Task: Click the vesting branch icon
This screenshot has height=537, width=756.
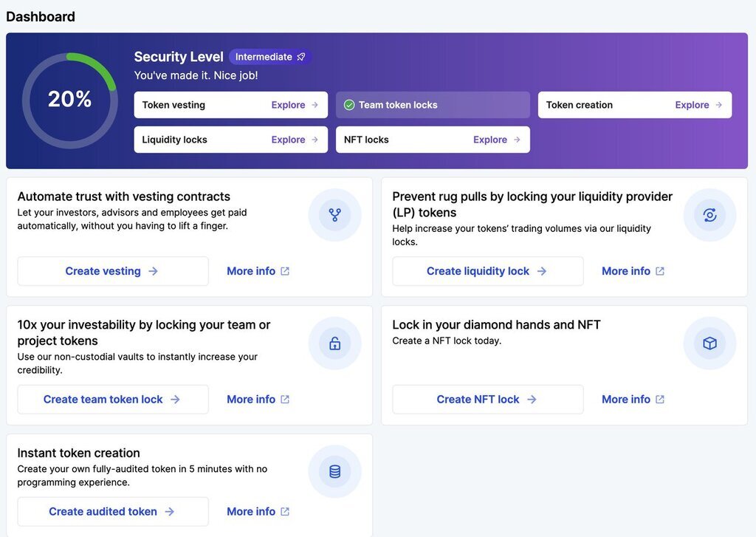Action: tap(334, 215)
